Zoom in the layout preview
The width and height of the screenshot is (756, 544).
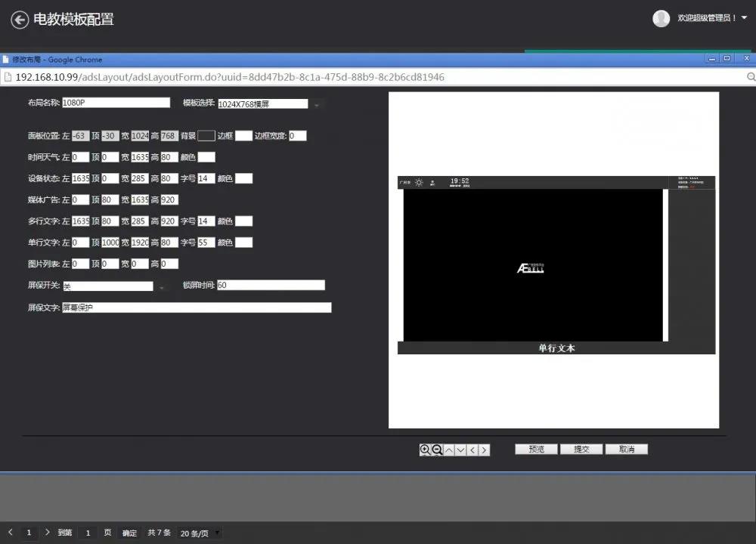[425, 450]
